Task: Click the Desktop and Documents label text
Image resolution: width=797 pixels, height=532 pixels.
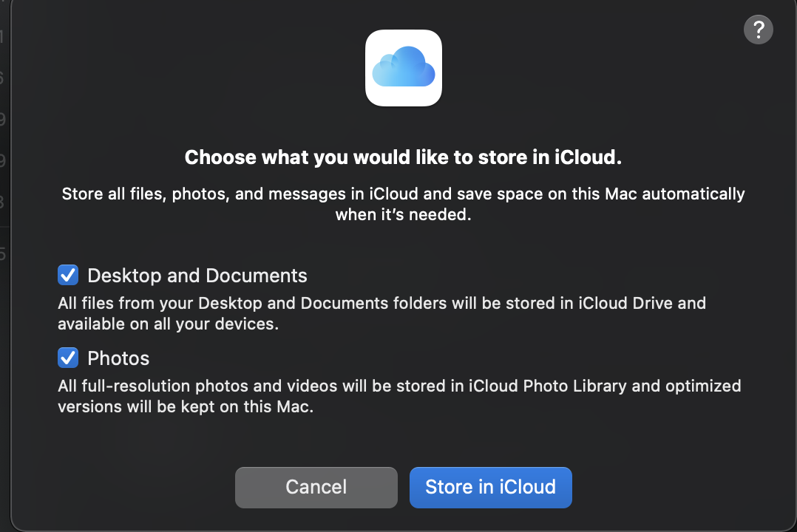Action: pyautogui.click(x=197, y=276)
